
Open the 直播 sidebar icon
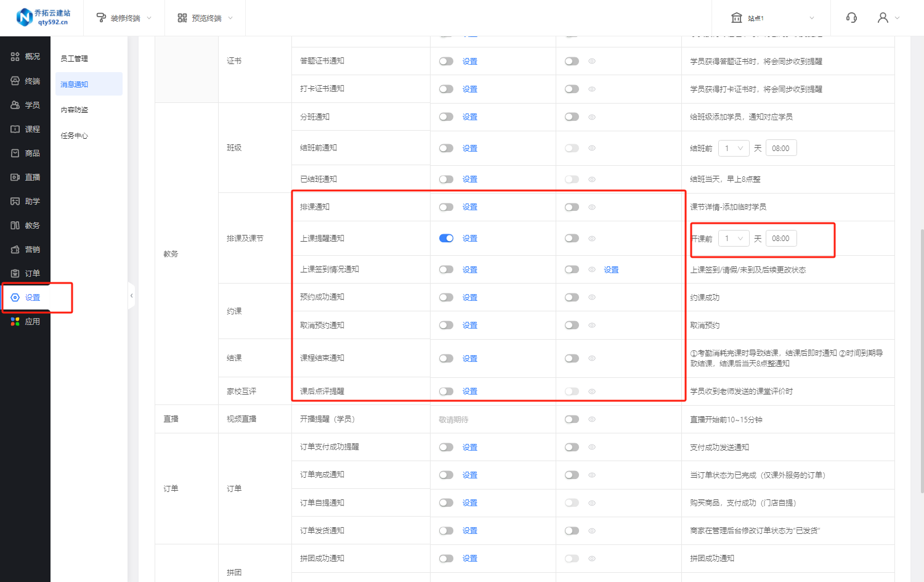point(15,177)
